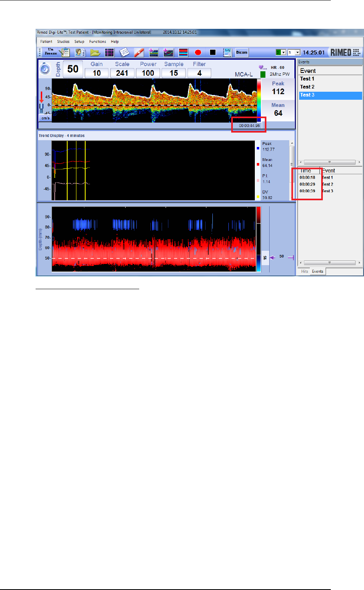The width and height of the screenshot is (364, 590).
Task: Click the Trend Display vertical scrollbar up arrow
Action: coord(292,143)
